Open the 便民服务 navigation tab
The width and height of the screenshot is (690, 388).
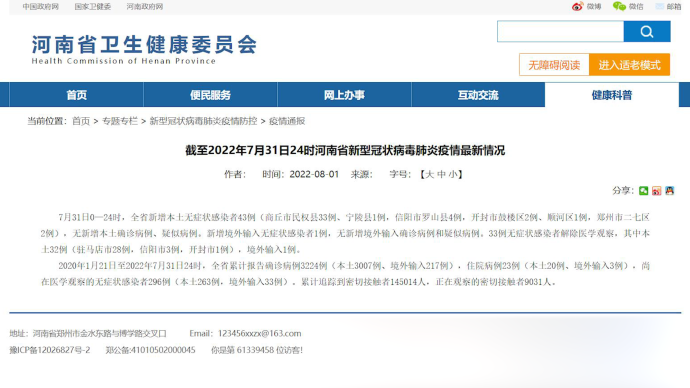tap(210, 95)
